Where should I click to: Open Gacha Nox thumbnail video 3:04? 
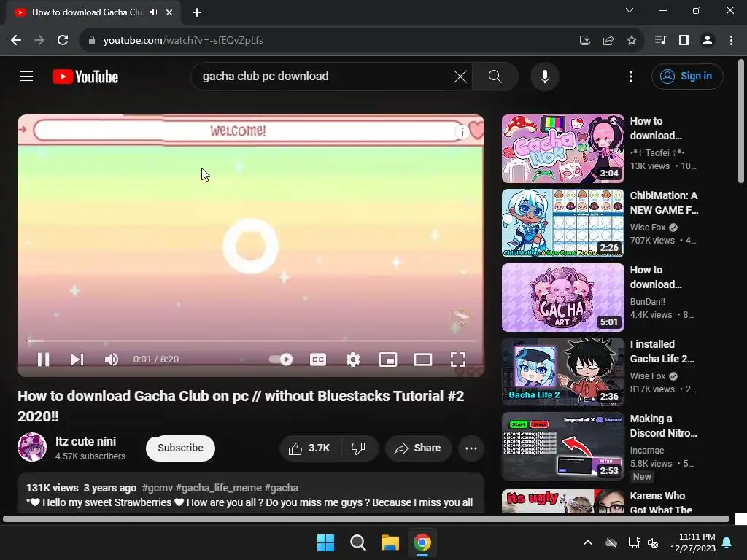tap(562, 149)
